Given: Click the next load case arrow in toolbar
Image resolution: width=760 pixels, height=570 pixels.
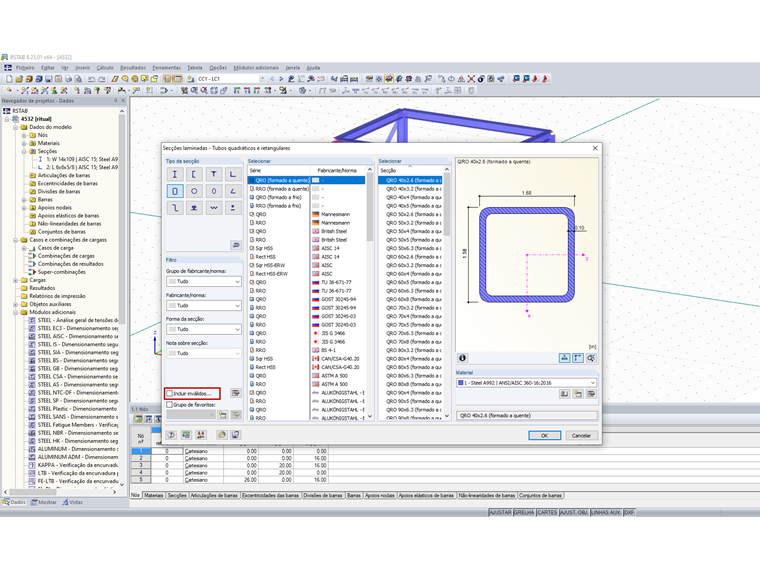Looking at the screenshot, I should coord(281,79).
